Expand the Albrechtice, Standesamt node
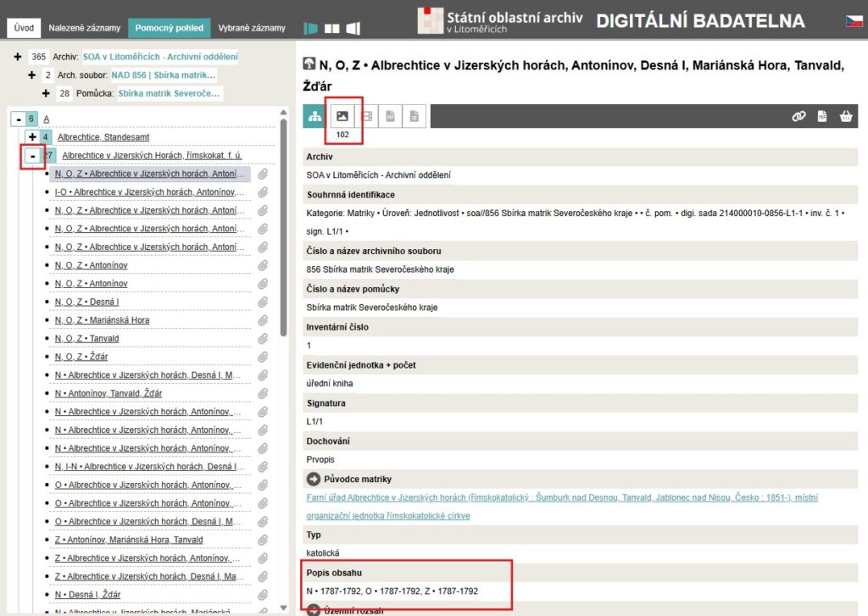 coord(32,137)
